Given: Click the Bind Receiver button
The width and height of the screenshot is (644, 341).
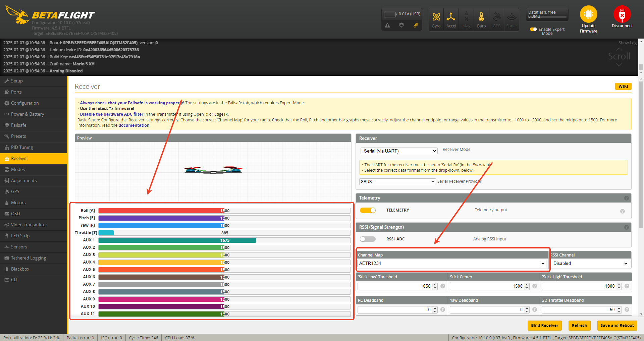Looking at the screenshot, I should click(545, 325).
